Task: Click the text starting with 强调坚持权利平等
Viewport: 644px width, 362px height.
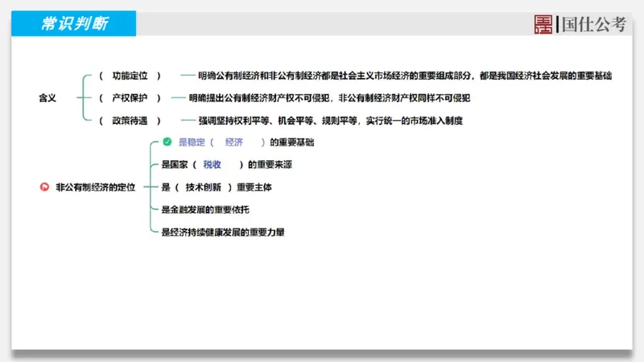Action: coord(331,121)
